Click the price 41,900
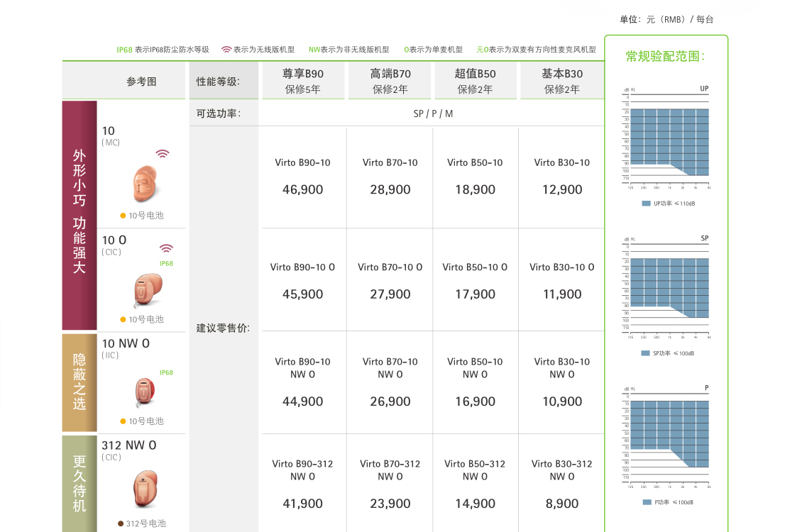785x532 pixels. [303, 504]
